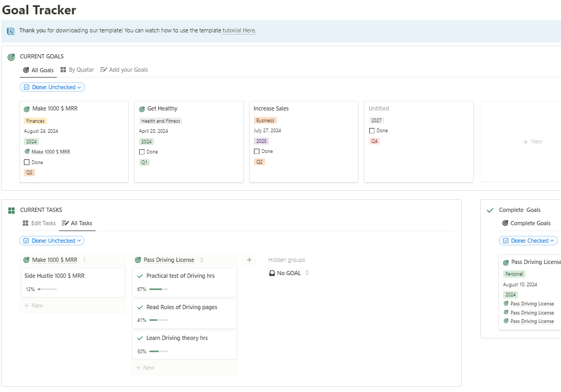Mark the Increase Sales goal as Done
The height and width of the screenshot is (392, 561).
(x=257, y=151)
